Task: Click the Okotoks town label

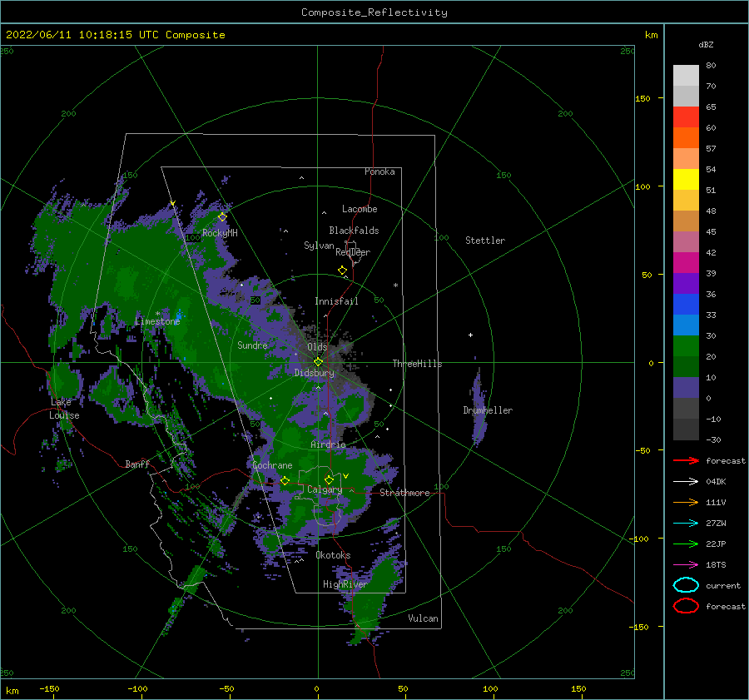Action: 333,555
